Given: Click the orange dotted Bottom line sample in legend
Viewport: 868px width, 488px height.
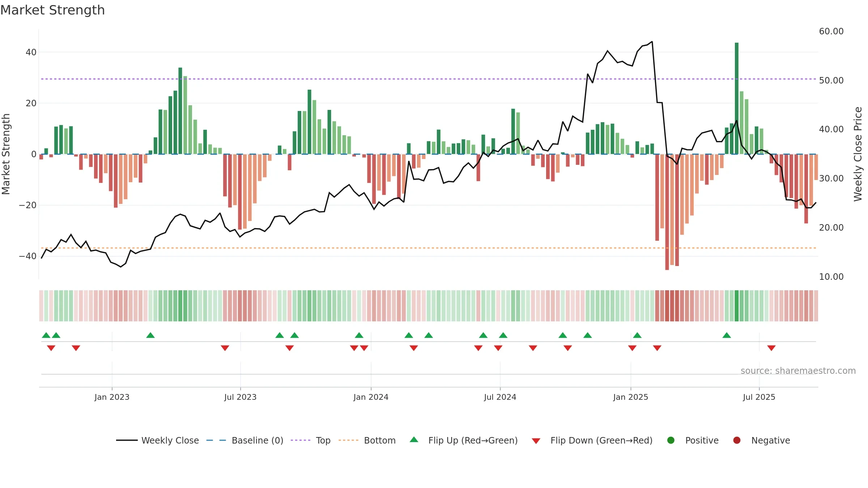Looking at the screenshot, I should 349,440.
